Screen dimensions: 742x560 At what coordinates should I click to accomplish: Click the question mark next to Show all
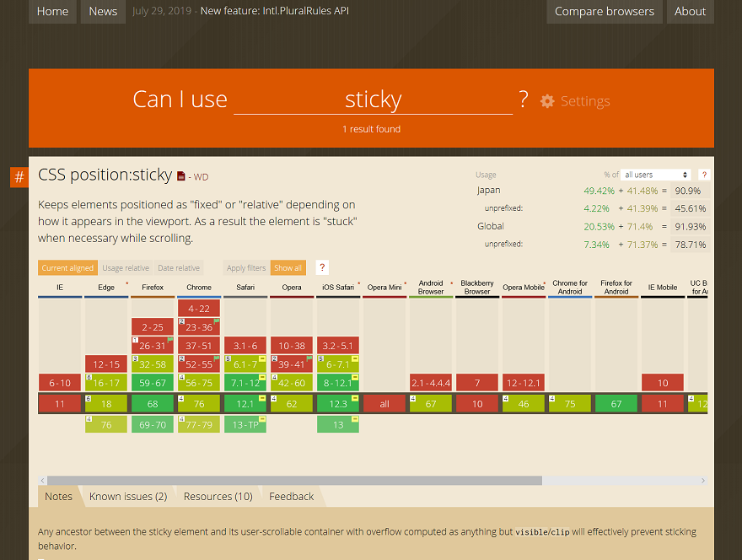click(321, 267)
